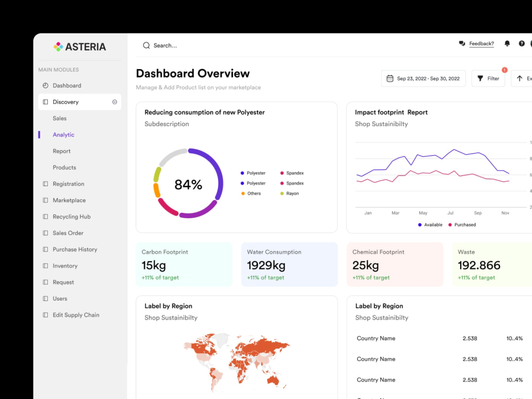
Task: Open Purchase History label
Action: click(74, 250)
